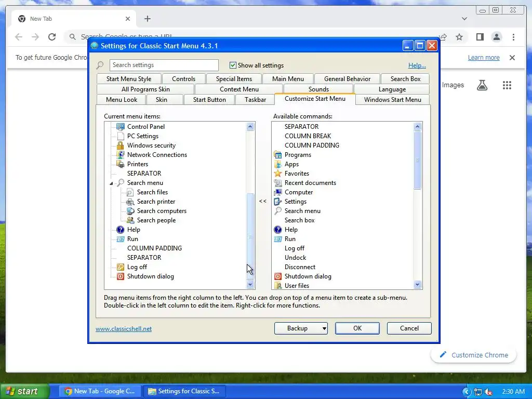Image resolution: width=532 pixels, height=399 pixels.
Task: Confirm settings with the OK button
Action: [357, 328]
